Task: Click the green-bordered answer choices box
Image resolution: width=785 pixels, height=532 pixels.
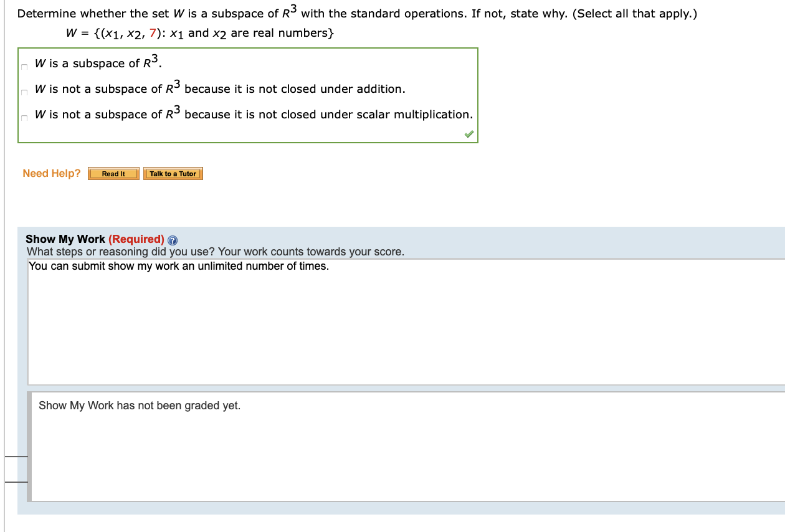Action: [248, 95]
